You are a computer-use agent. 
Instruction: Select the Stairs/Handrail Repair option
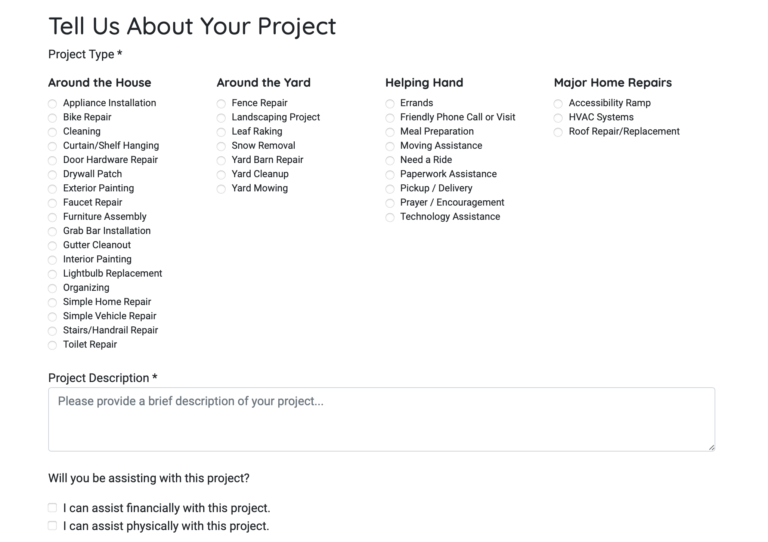[x=53, y=331]
